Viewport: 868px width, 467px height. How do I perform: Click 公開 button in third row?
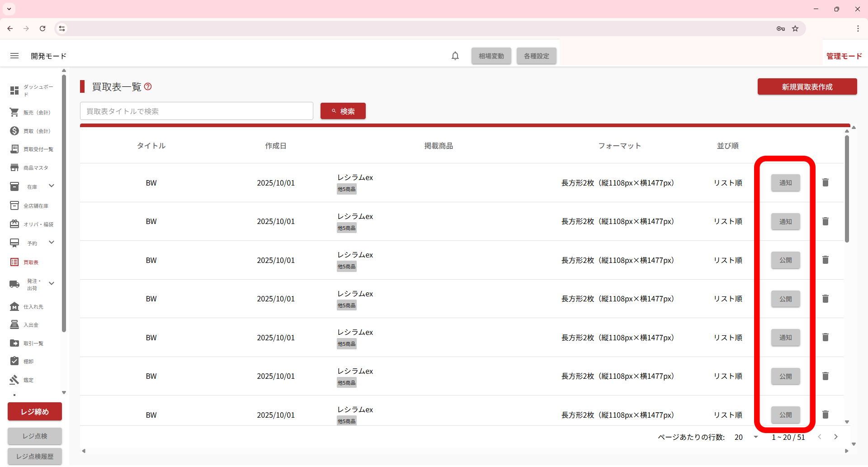[785, 260]
